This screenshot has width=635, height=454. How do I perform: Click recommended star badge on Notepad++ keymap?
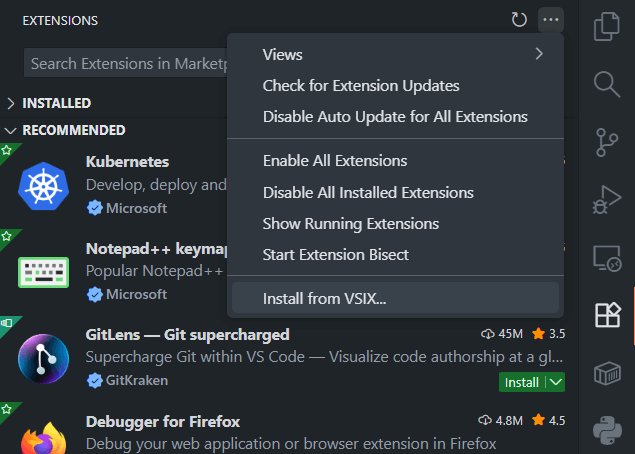click(x=6, y=236)
